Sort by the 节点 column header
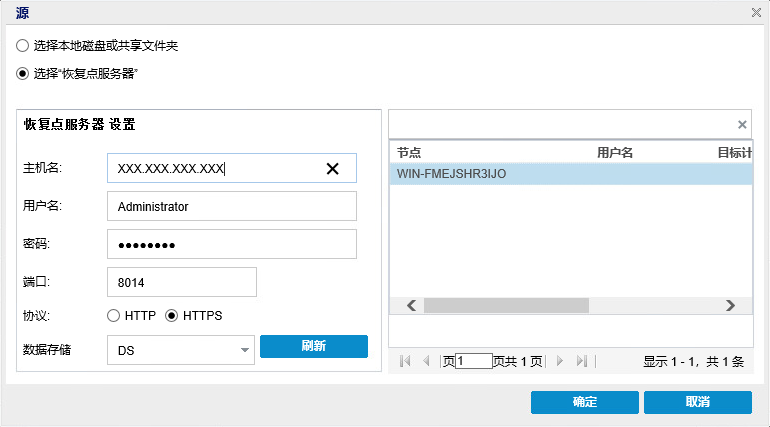Screen dimensions: 770x427 [x=409, y=153]
